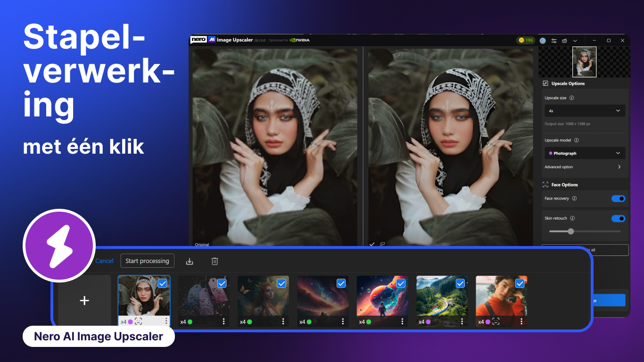644x362 pixels.
Task: Click the info icon beside Skin retouch
Action: [x=572, y=218]
